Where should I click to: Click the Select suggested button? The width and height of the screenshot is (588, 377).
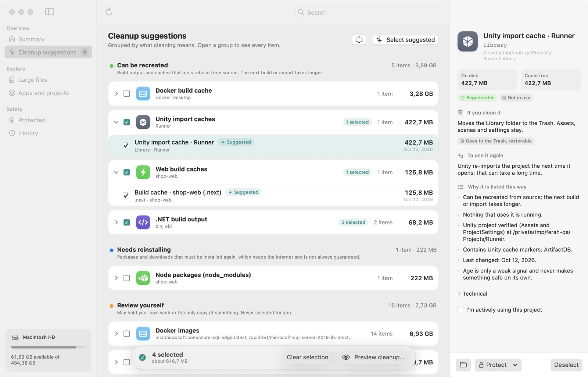(x=405, y=40)
